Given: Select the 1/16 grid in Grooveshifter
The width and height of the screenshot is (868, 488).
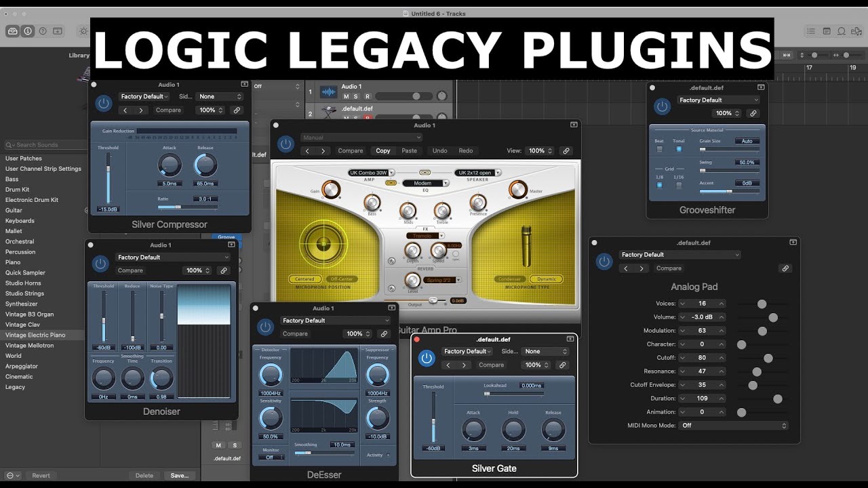Looking at the screenshot, I should (x=679, y=185).
